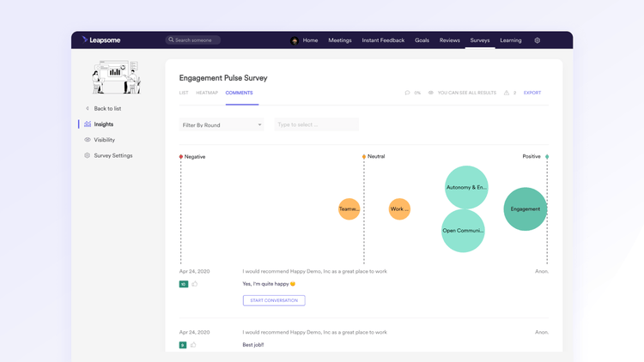The height and width of the screenshot is (362, 644).
Task: Open the Learning section
Action: point(511,40)
